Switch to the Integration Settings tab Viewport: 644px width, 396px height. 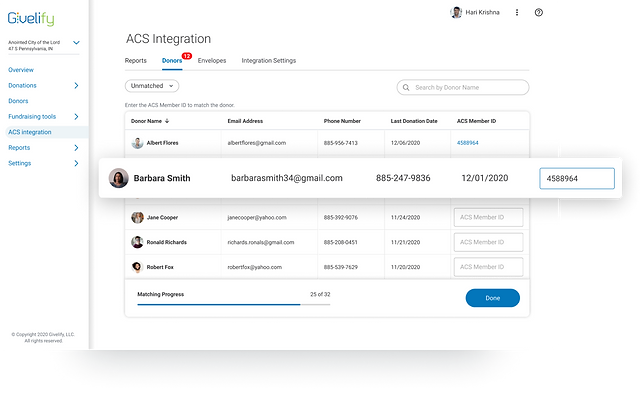(x=269, y=60)
